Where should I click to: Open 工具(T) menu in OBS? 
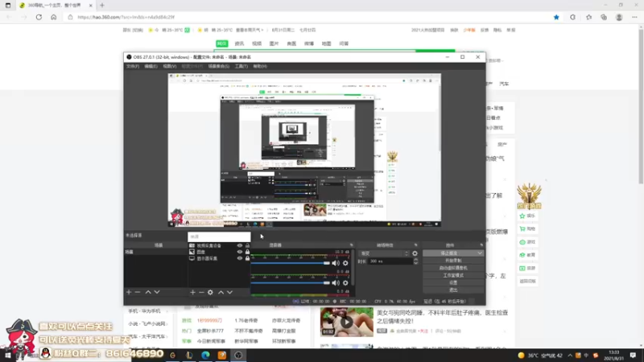tap(241, 66)
